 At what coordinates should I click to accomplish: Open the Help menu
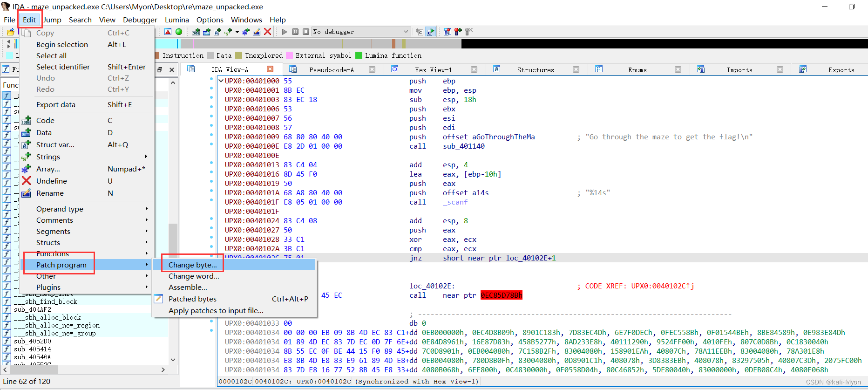click(278, 20)
